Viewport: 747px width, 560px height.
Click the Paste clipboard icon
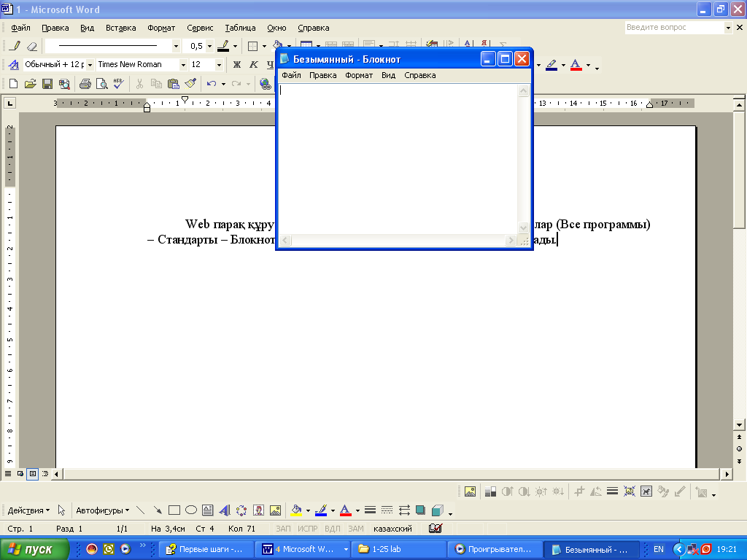[173, 84]
